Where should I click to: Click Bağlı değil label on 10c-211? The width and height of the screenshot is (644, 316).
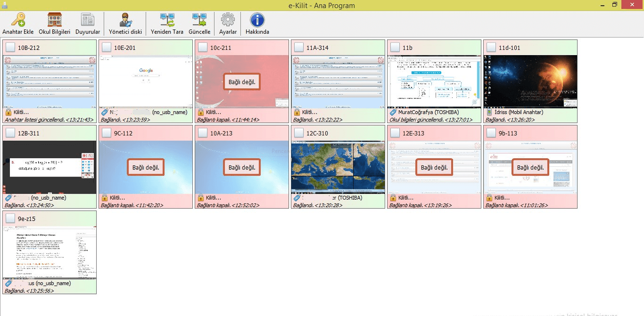242,82
